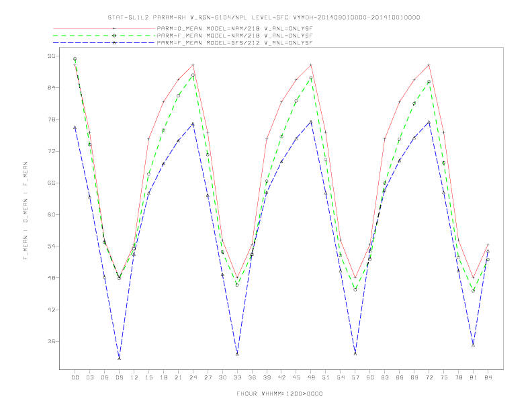The height and width of the screenshot is (411, 532).
Task: Click x-axis tick label 24
Action: pyautogui.click(x=193, y=377)
